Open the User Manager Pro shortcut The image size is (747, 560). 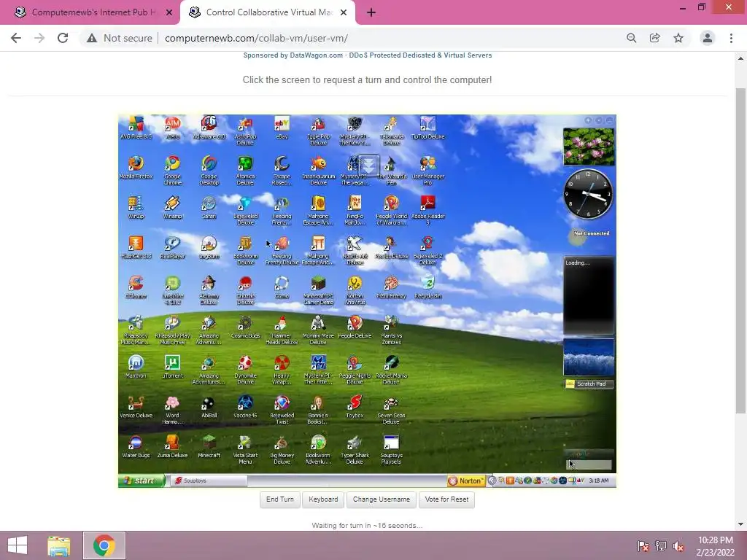point(427,170)
